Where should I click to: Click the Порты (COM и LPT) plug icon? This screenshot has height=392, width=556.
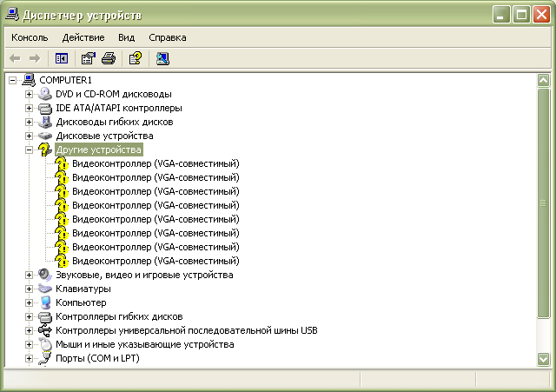click(45, 358)
